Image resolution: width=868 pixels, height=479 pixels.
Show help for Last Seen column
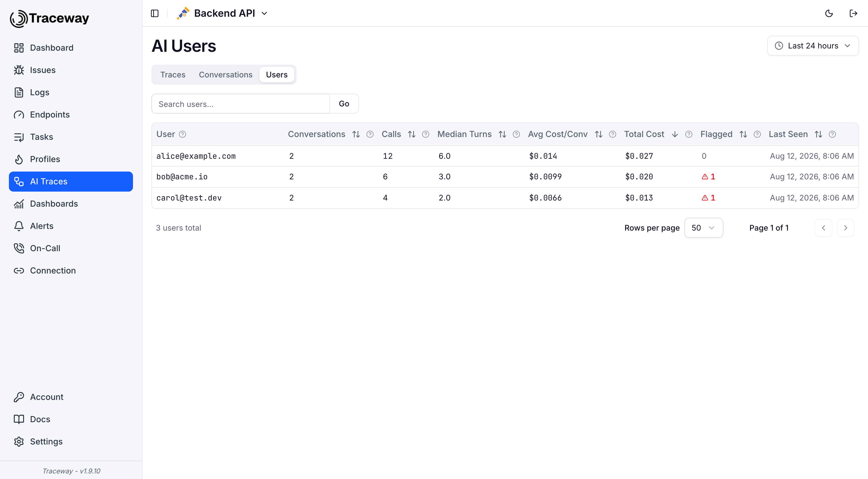click(832, 134)
